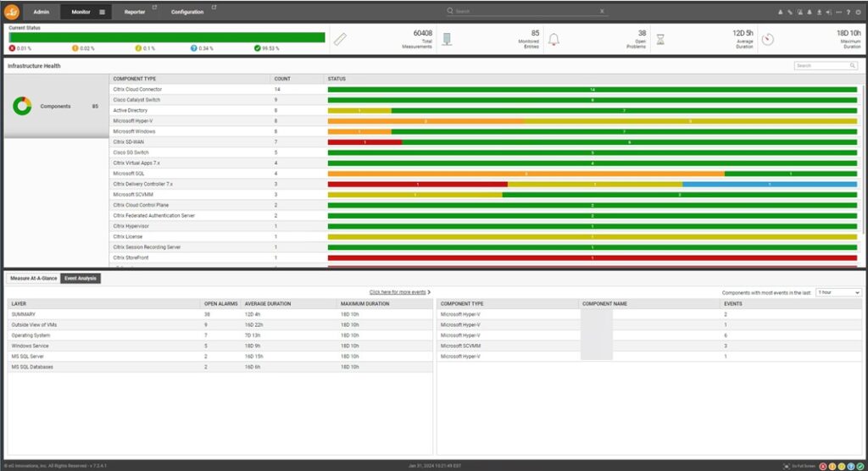Open the Reporter menu
The height and width of the screenshot is (471, 868).
tap(135, 12)
